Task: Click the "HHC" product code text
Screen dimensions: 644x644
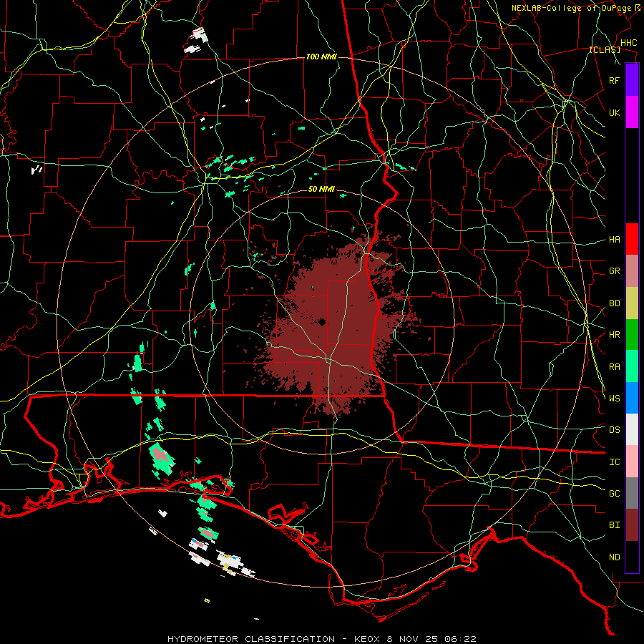Action: (629, 43)
